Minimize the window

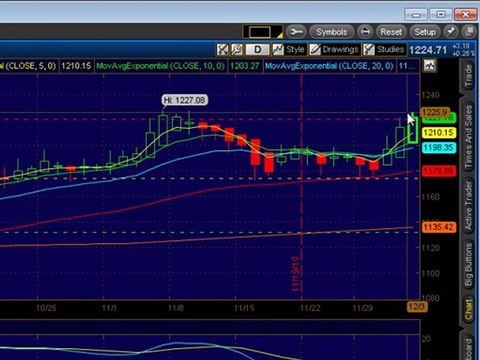coord(416,15)
